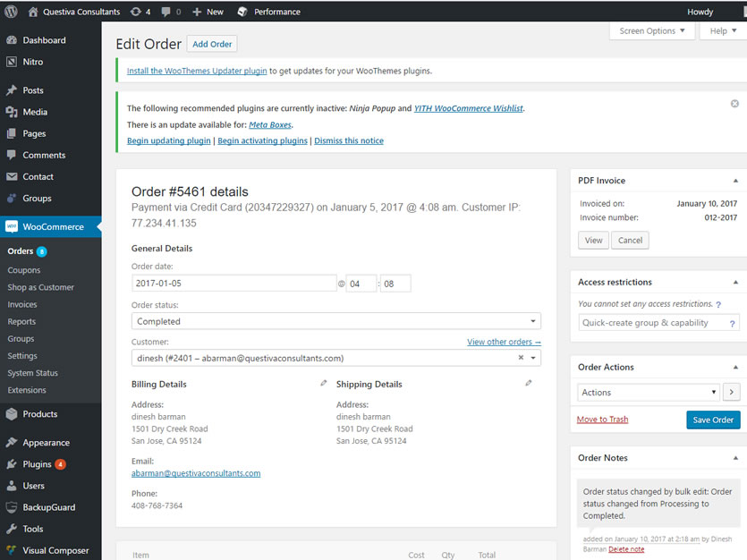Collapse the Order Notes panel
Viewport: 747px width, 560px height.
(x=735, y=458)
